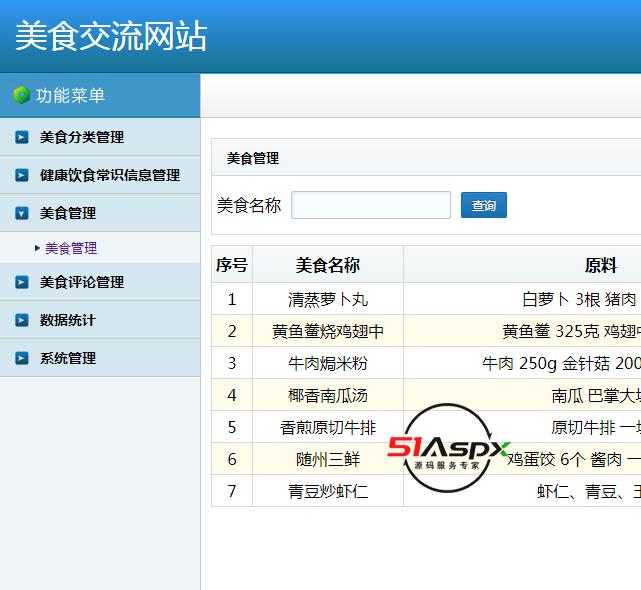Click ingredient cell starting 虾仁、青豆
This screenshot has height=590, width=641.
pos(522,491)
